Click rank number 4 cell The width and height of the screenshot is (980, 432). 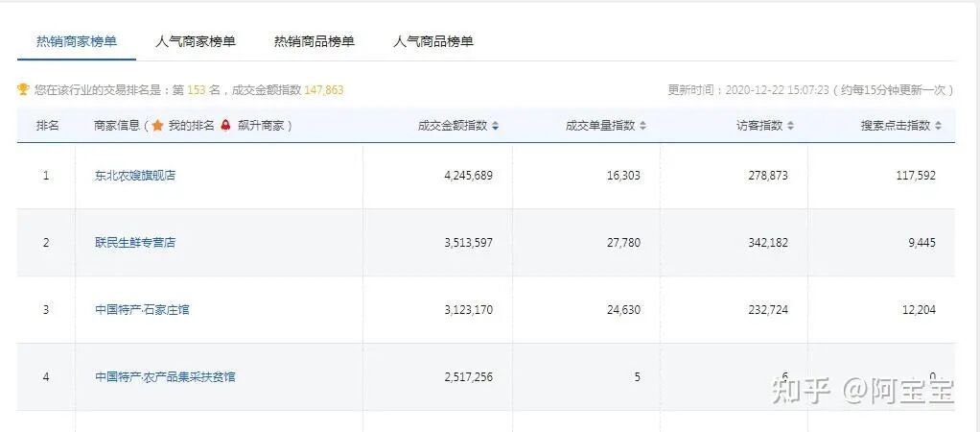point(46,377)
